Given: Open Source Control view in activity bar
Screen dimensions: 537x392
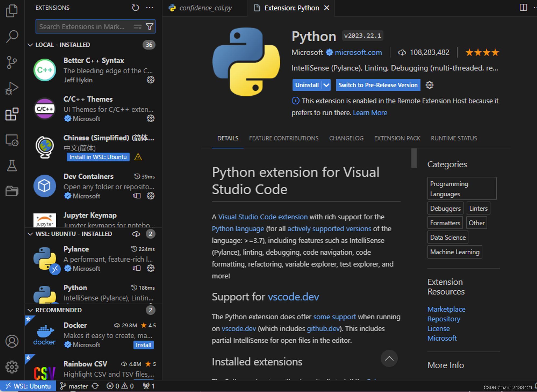Looking at the screenshot, I should (x=12, y=62).
